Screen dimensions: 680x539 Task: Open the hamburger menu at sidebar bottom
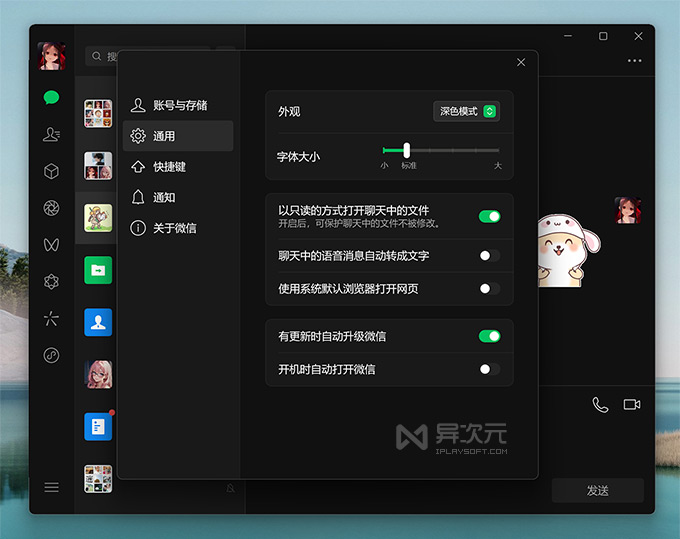click(x=51, y=487)
